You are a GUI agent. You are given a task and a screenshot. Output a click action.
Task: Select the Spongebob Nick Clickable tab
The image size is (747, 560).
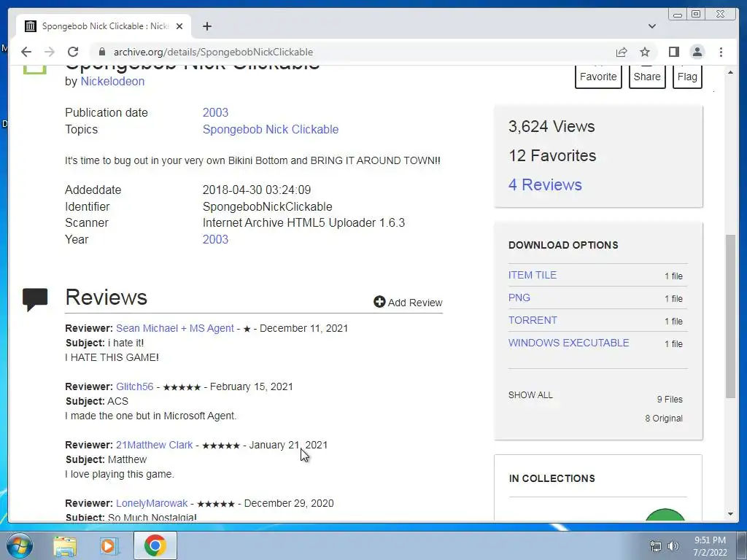pyautogui.click(x=104, y=26)
